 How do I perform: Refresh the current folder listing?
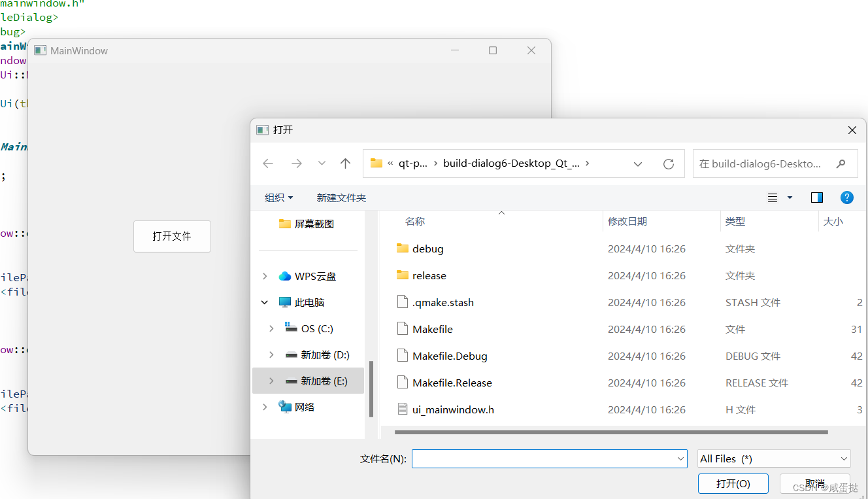(668, 164)
